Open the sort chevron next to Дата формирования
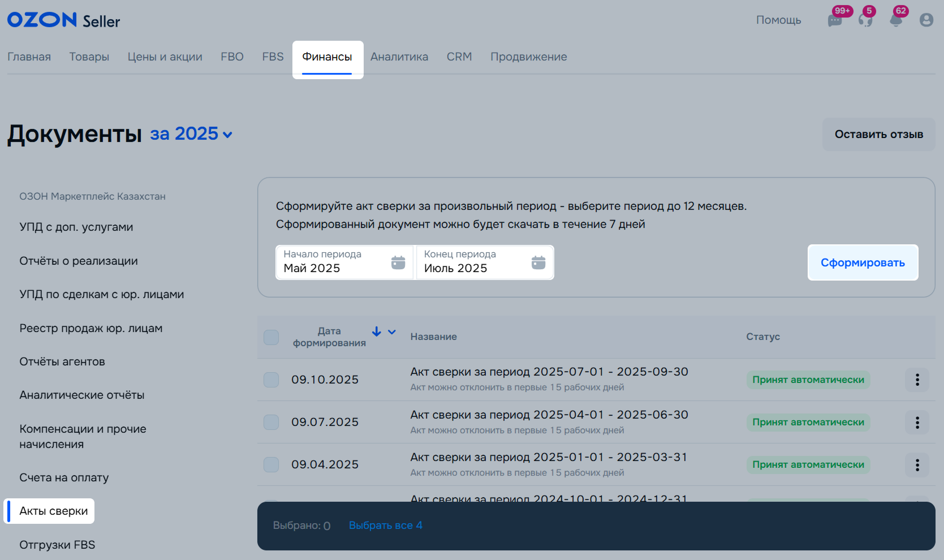The width and height of the screenshot is (944, 560). [392, 332]
